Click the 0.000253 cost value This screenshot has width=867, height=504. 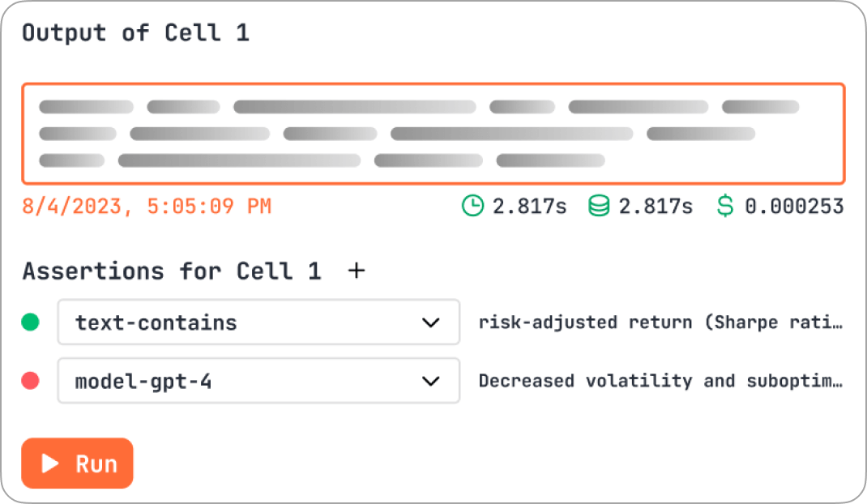tap(794, 207)
